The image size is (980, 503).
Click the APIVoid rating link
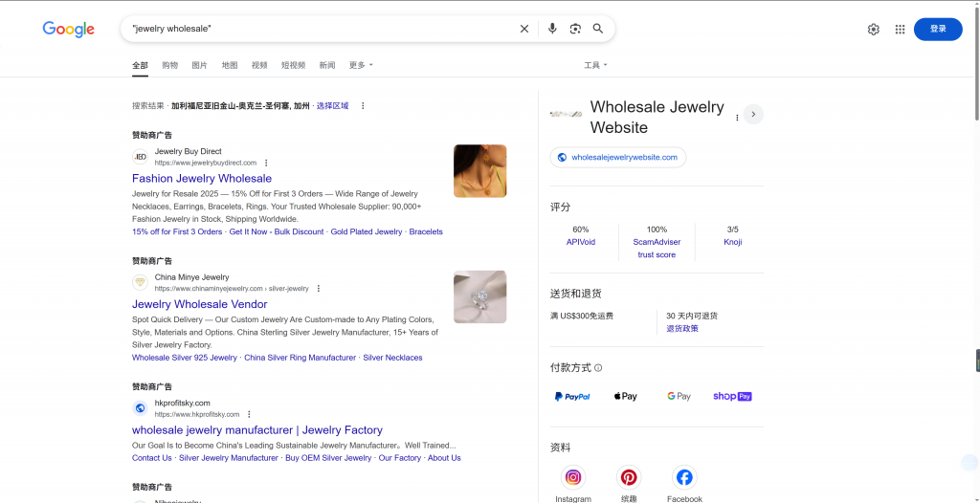(x=581, y=242)
